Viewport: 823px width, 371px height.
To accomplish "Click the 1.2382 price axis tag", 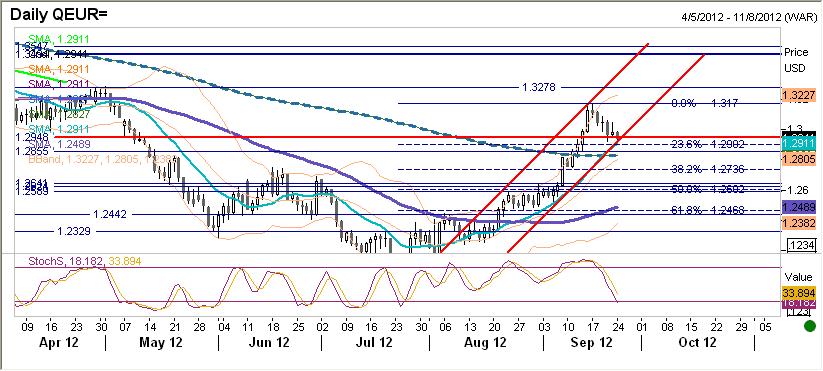I will 798,224.
